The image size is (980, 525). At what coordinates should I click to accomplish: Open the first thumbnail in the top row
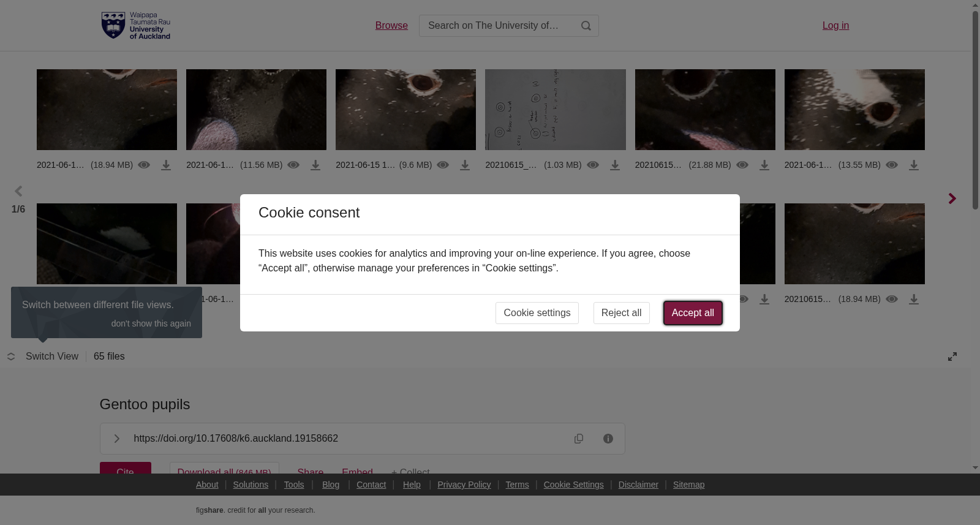[107, 110]
